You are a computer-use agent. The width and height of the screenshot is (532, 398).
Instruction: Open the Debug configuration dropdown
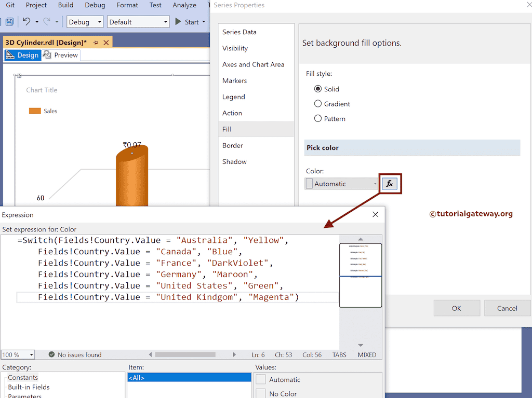click(x=85, y=22)
